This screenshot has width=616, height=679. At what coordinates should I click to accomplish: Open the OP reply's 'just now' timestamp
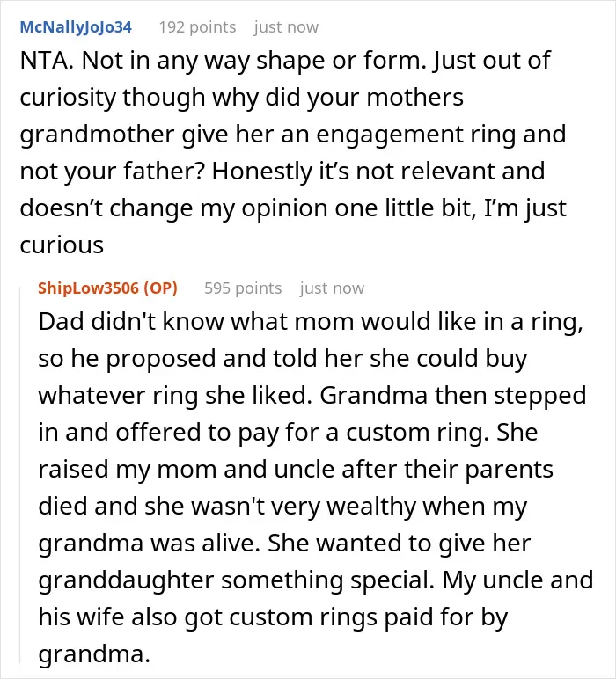pyautogui.click(x=333, y=288)
